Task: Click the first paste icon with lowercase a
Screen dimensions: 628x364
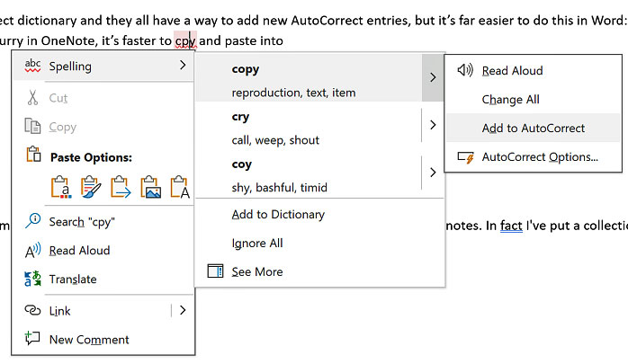Action: point(61,187)
